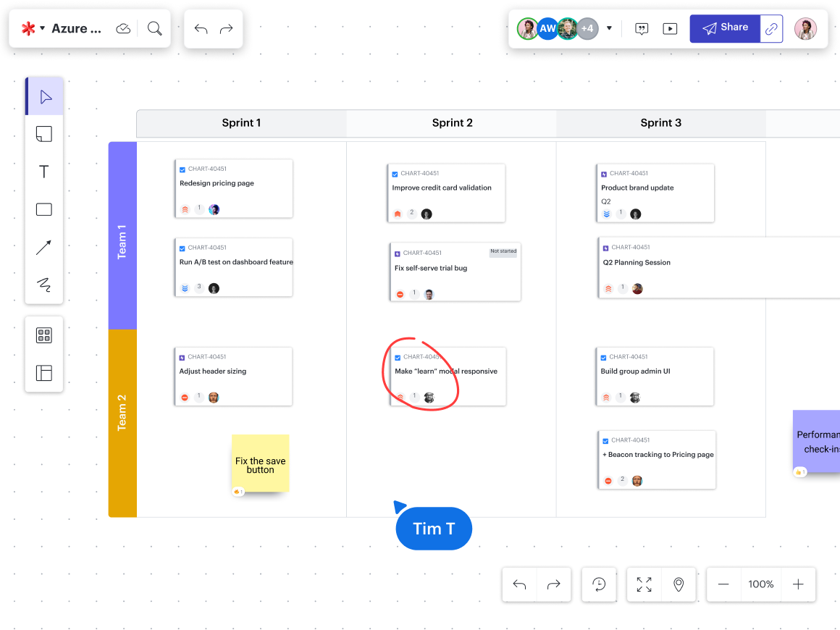Pick the freehand draw tool
Image resolution: width=840 pixels, height=630 pixels.
[43, 285]
